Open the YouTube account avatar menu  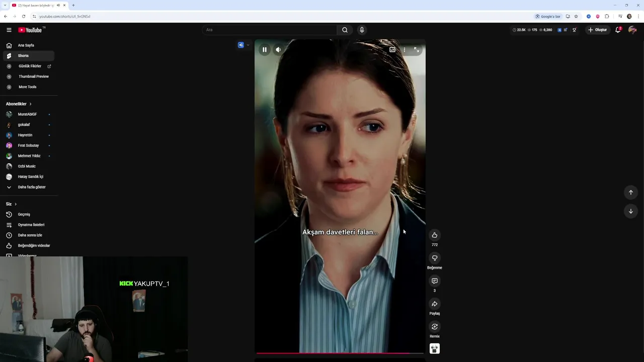[632, 30]
